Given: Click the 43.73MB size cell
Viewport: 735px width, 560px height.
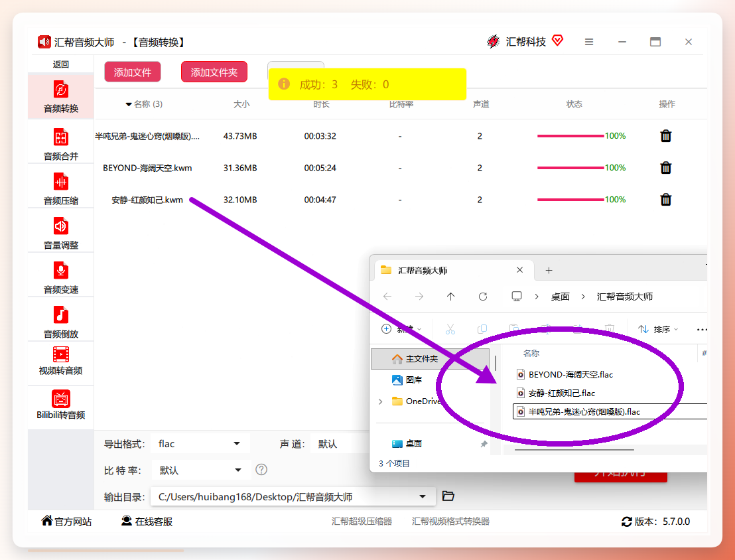Looking at the screenshot, I should click(x=240, y=136).
